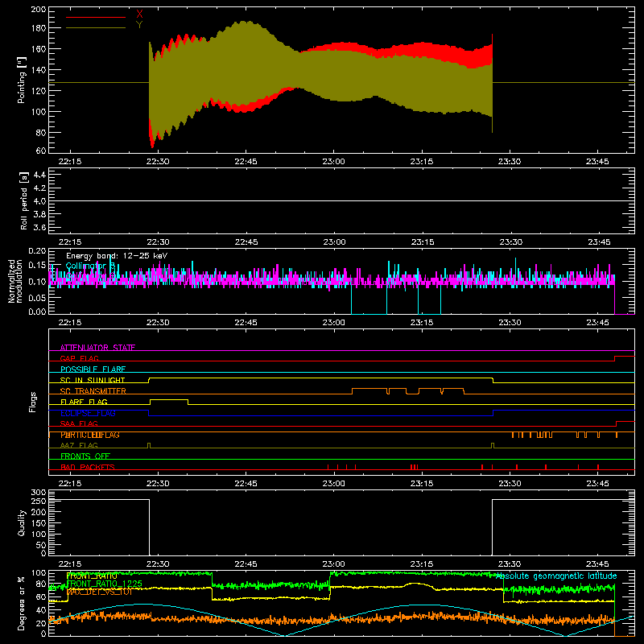Select the ECLIPSE_FLAG label
Screen dimensions: 644x644
[x=88, y=413]
